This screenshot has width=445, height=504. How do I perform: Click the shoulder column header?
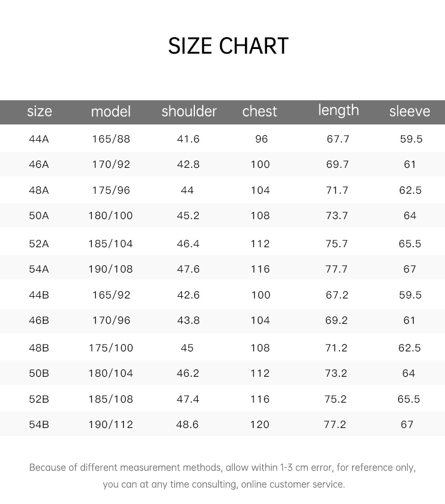click(189, 111)
